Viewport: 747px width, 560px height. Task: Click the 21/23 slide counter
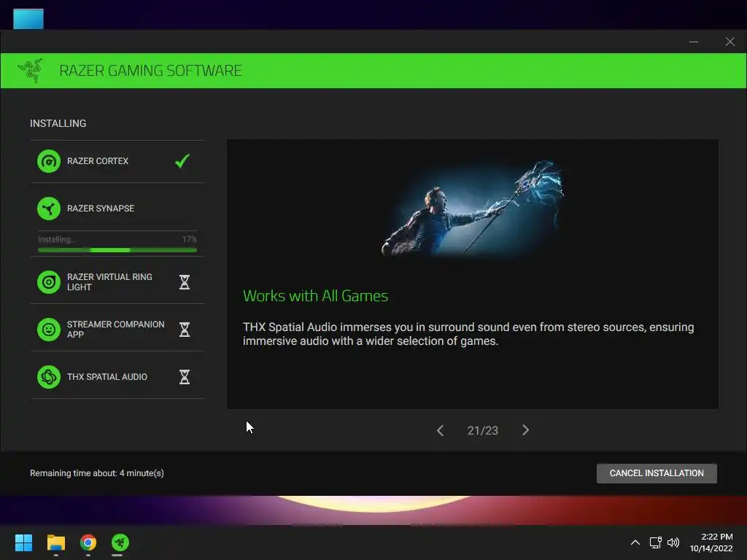click(483, 430)
